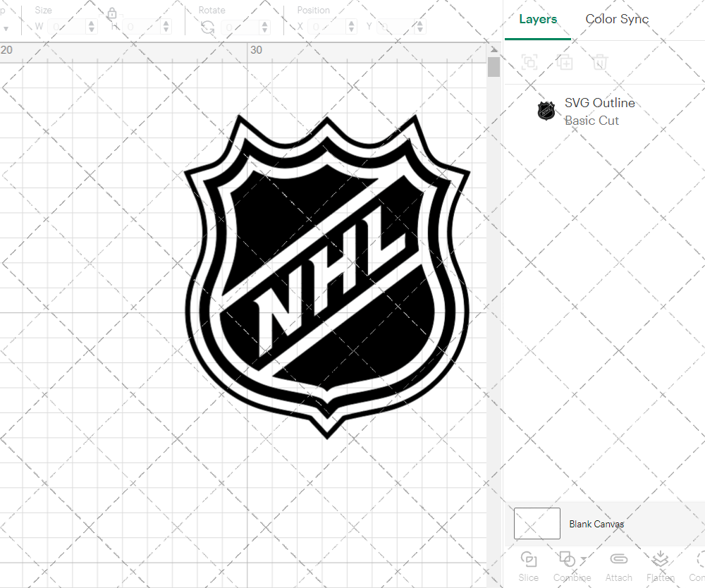Screen dimensions: 705x588
Task: Click the Combine tool icon
Action: tap(568, 559)
